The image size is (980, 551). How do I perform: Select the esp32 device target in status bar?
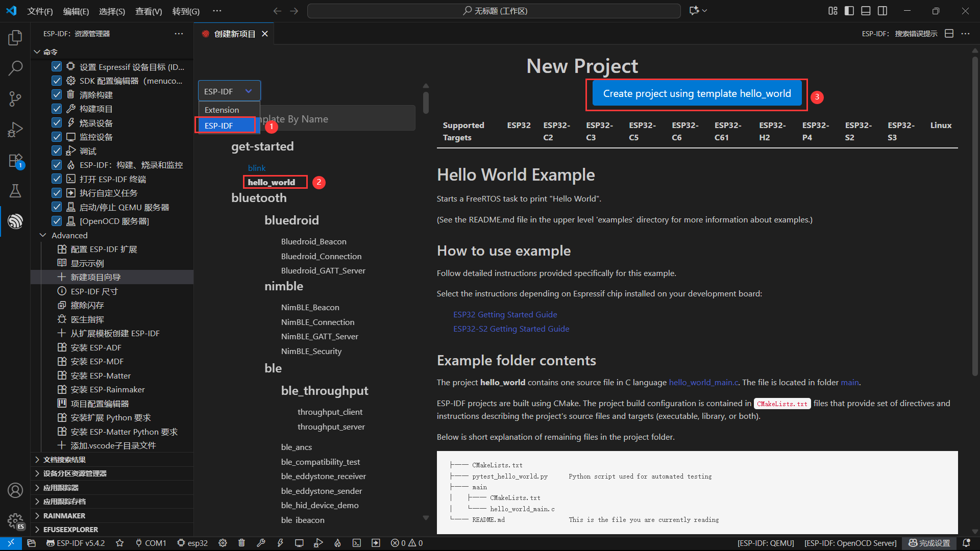tap(192, 543)
